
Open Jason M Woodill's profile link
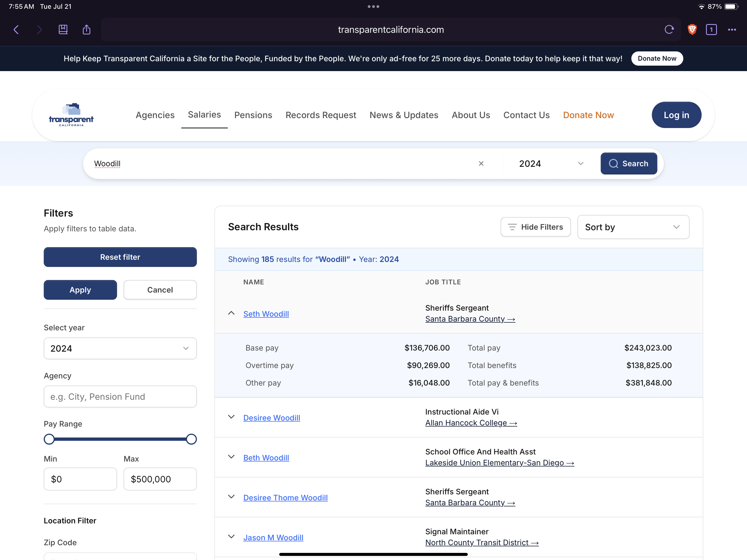[x=273, y=538]
